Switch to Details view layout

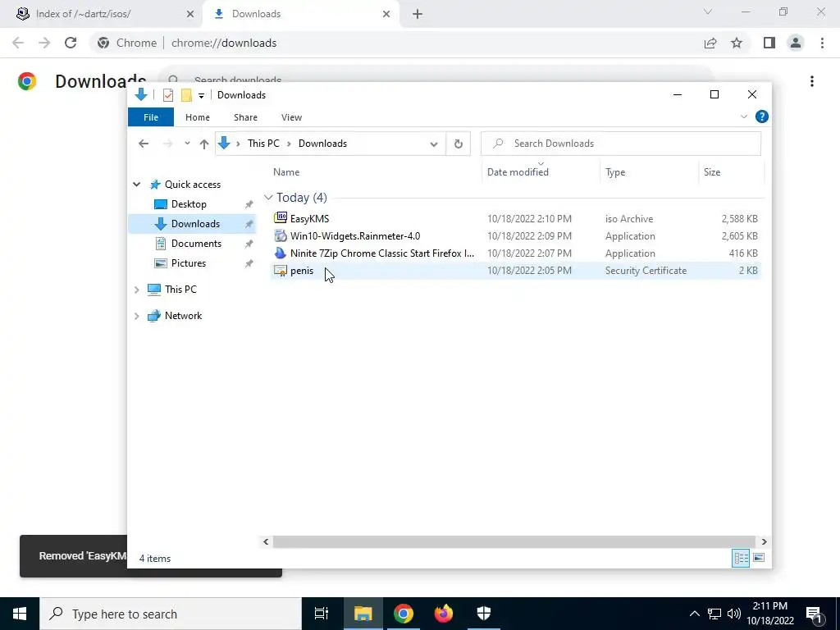click(x=741, y=558)
